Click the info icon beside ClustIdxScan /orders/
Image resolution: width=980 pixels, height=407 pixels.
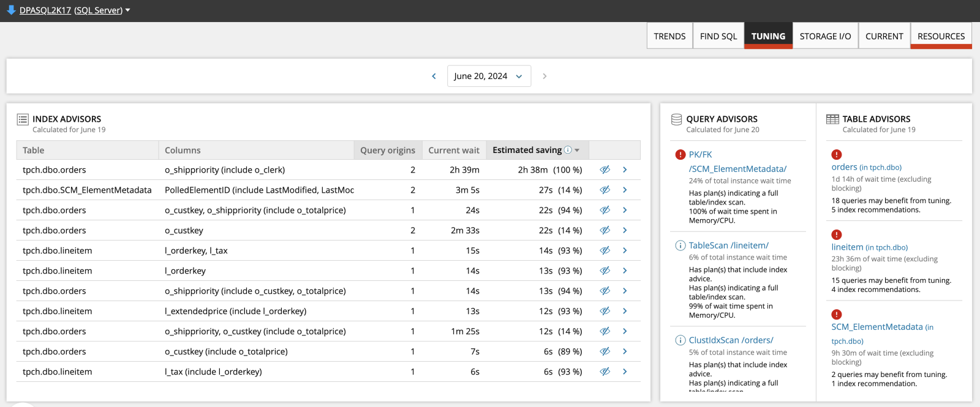(680, 340)
